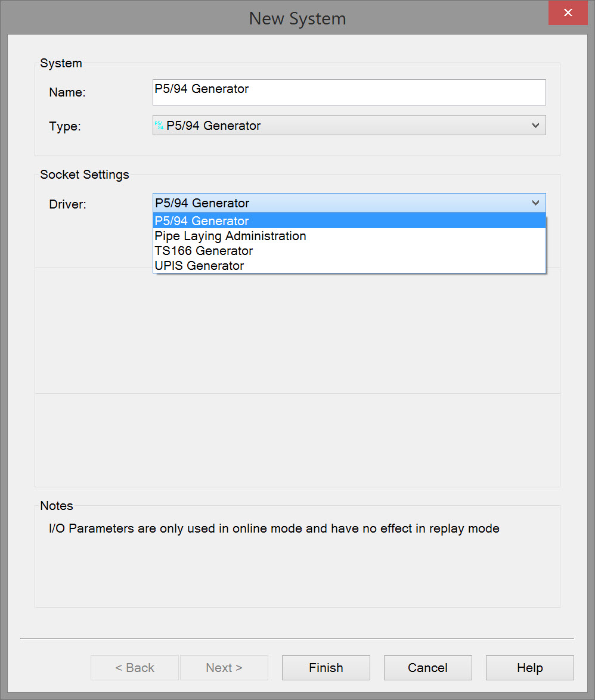Image resolution: width=595 pixels, height=700 pixels.
Task: Select the UPIS Generator driver option
Action: 199,266
